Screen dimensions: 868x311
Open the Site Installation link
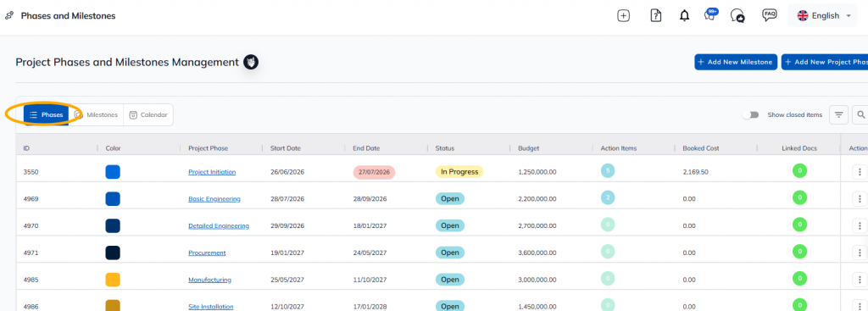point(211,307)
